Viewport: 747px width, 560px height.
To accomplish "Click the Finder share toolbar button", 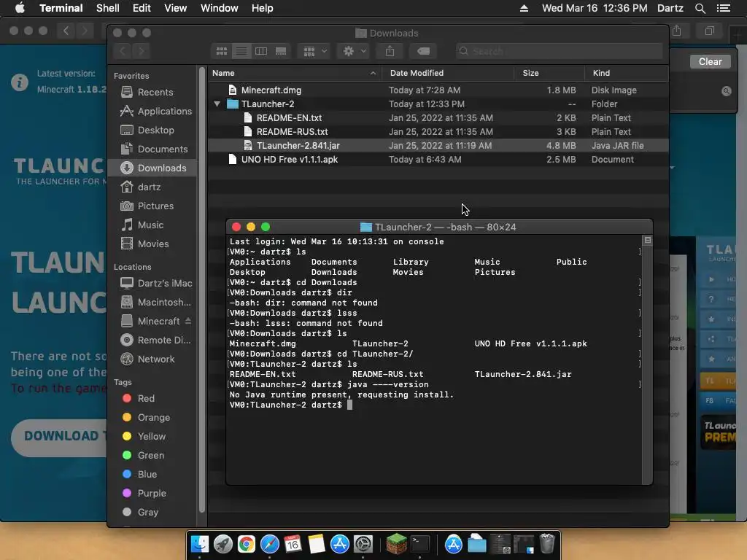I will (x=390, y=51).
